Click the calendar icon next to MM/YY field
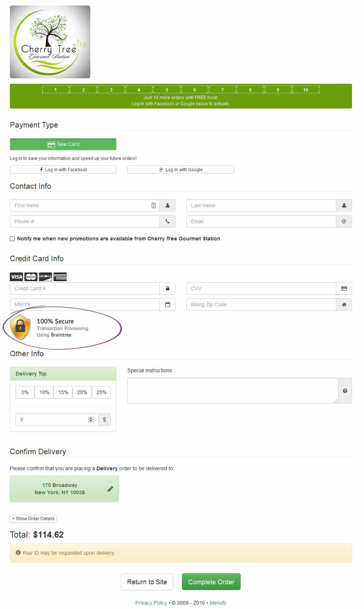364x609 pixels. [x=167, y=304]
